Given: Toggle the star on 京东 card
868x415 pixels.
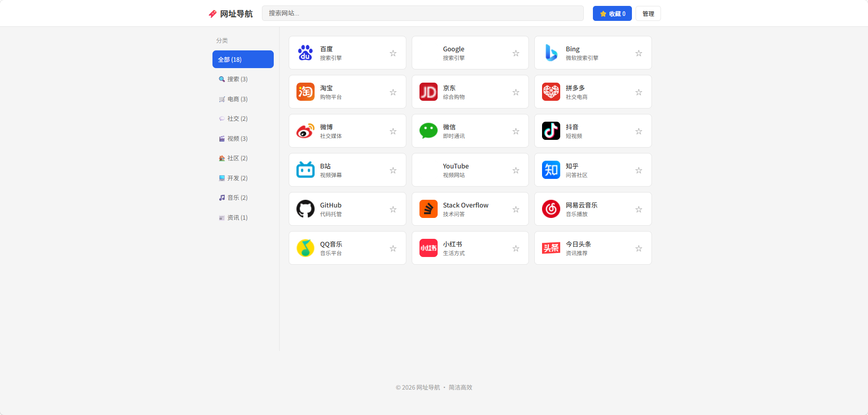Looking at the screenshot, I should (x=516, y=92).
